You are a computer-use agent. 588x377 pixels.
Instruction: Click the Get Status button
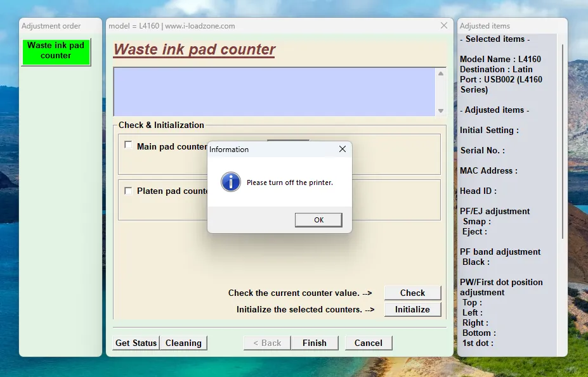click(x=136, y=343)
